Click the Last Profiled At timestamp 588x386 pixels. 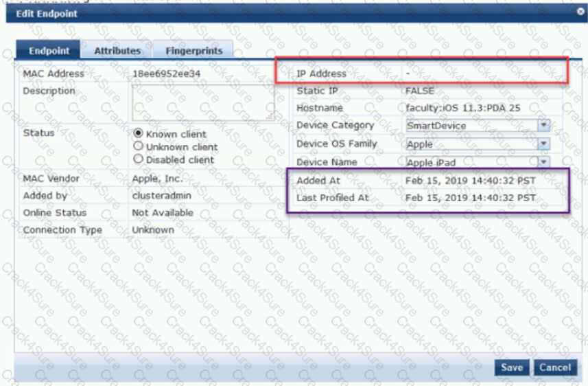pos(470,198)
